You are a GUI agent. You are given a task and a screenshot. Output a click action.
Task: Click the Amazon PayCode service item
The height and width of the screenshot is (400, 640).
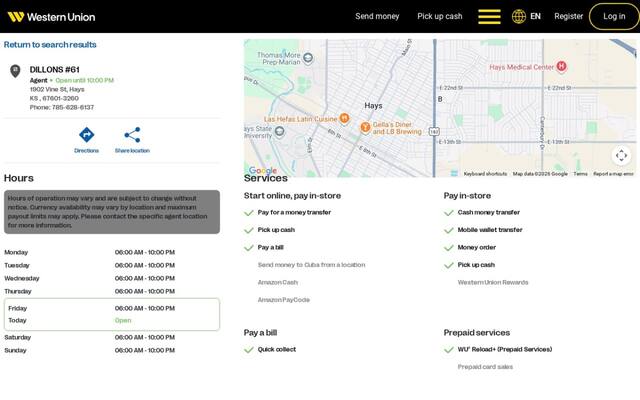tap(284, 300)
